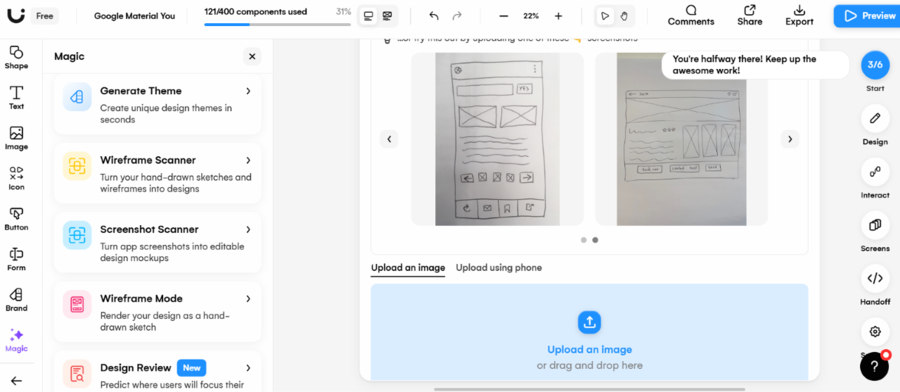Open the Brand panel
This screenshot has width=900, height=392.
pos(16,300)
